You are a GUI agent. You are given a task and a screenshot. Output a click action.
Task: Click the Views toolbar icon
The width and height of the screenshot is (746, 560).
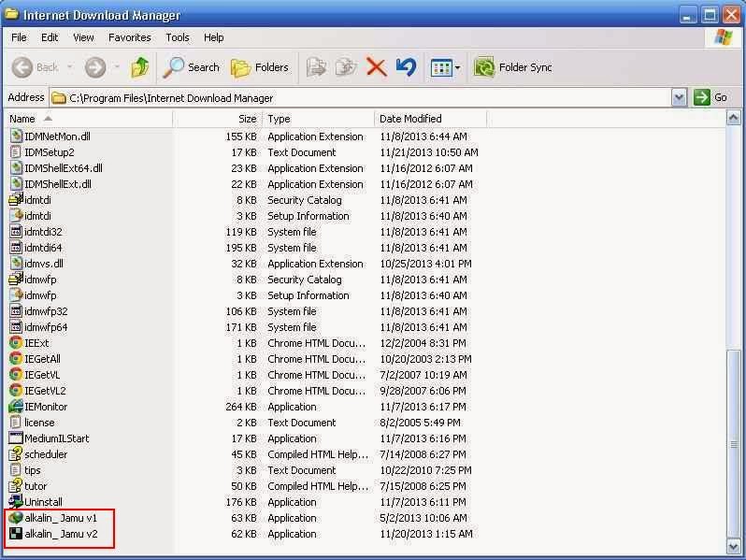(441, 68)
